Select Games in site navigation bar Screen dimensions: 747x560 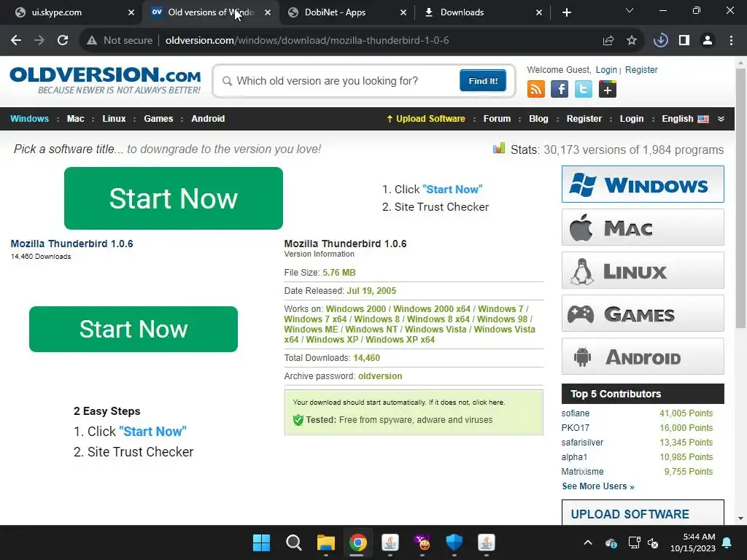point(158,119)
